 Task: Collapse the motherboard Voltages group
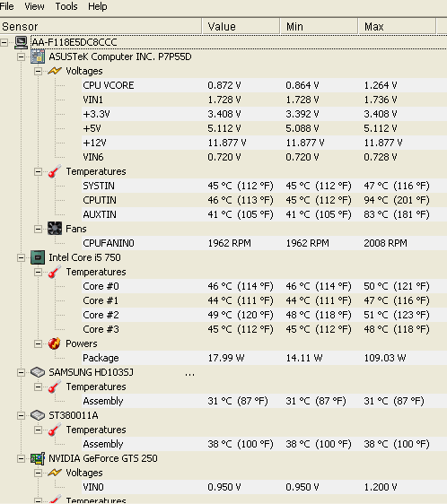38,71
